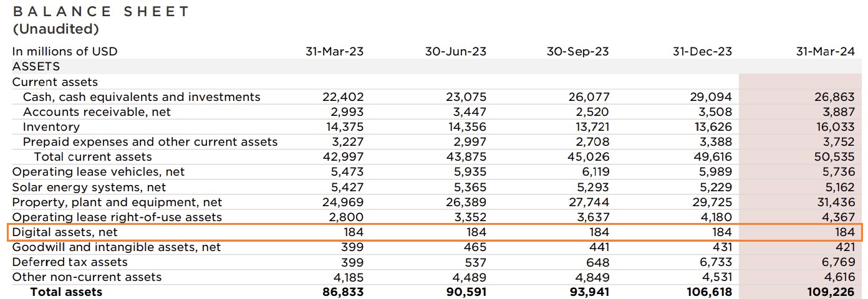Click the BALANCE SHEET title
868x299 pixels.
pos(101,12)
